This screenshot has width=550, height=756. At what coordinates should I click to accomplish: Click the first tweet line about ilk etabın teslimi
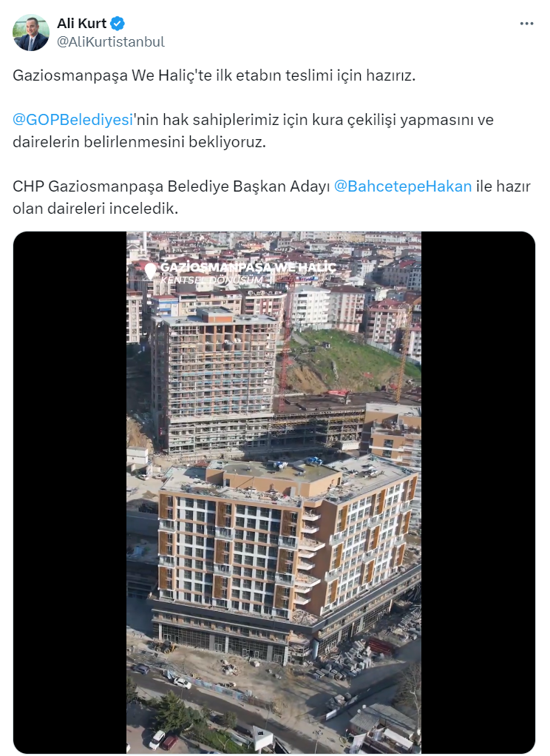(x=214, y=75)
